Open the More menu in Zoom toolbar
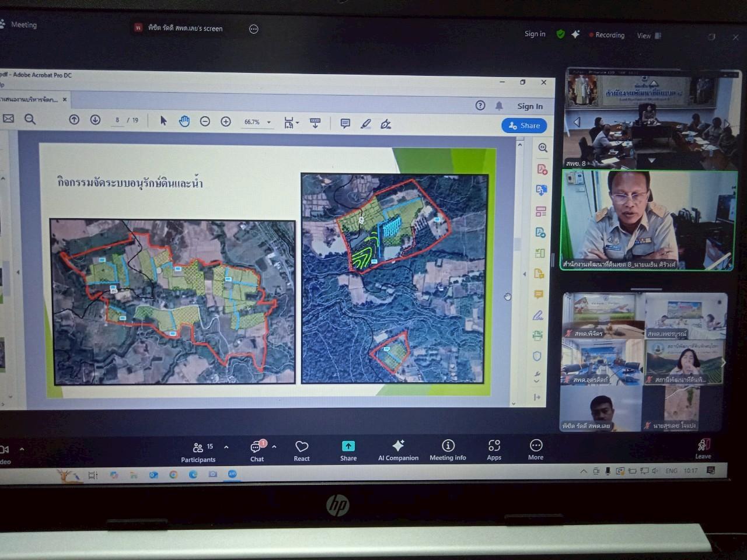This screenshot has width=747, height=560. point(536,449)
